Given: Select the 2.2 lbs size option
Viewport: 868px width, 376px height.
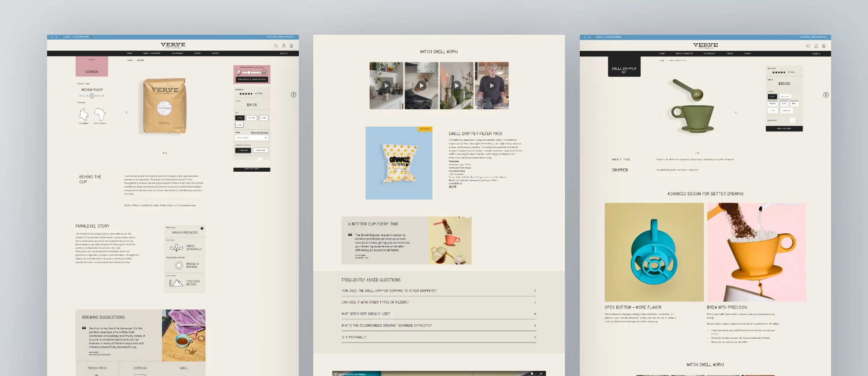Looking at the screenshot, I should pyautogui.click(x=252, y=118).
